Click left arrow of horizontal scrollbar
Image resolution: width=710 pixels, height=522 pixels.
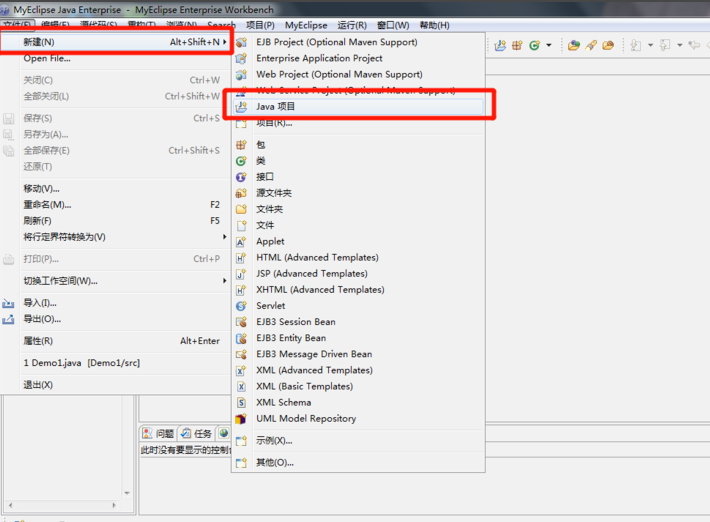point(10,505)
